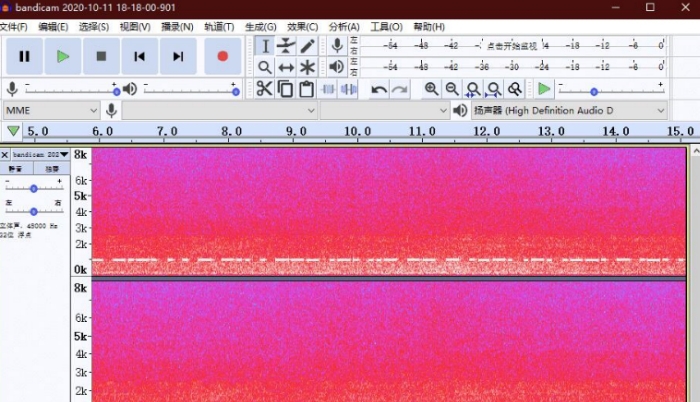
Task: Pick the Draw pencil tool
Action: (308, 46)
